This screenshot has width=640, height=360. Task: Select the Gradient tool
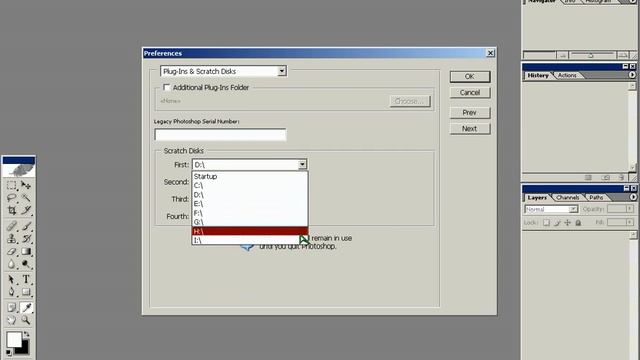pyautogui.click(x=26, y=251)
